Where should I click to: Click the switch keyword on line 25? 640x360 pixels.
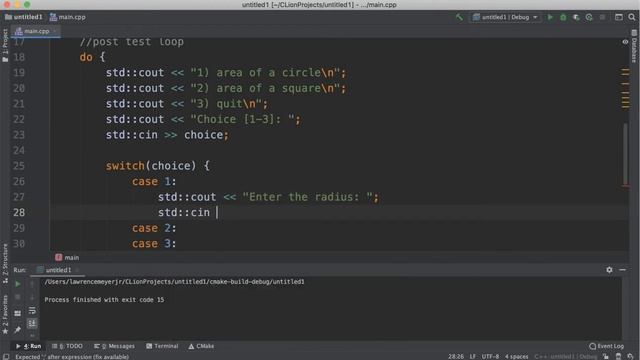(x=125, y=166)
